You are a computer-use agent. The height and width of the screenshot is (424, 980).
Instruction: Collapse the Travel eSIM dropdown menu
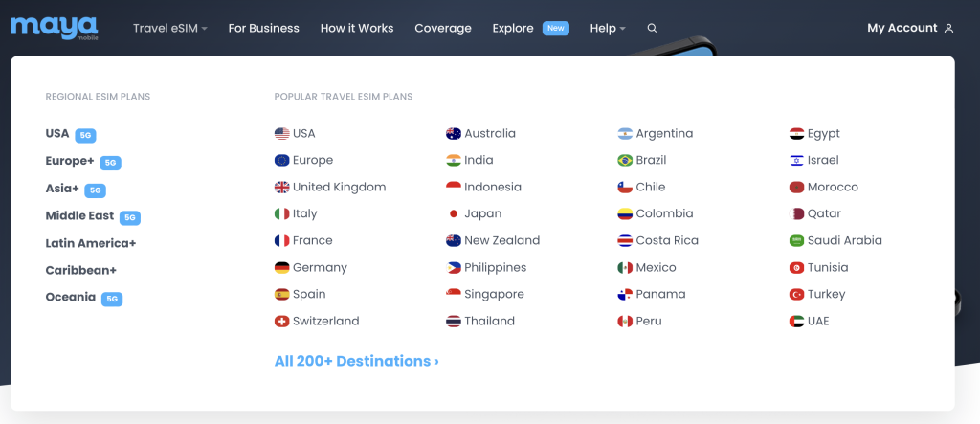(170, 28)
